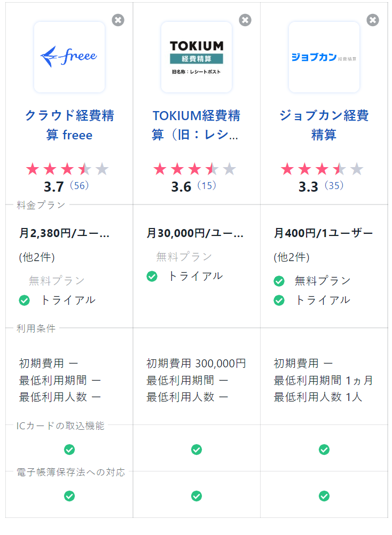This screenshot has width=392, height=535.
Task: Click the ジョブカン logo thumbnail
Action: pos(324,57)
